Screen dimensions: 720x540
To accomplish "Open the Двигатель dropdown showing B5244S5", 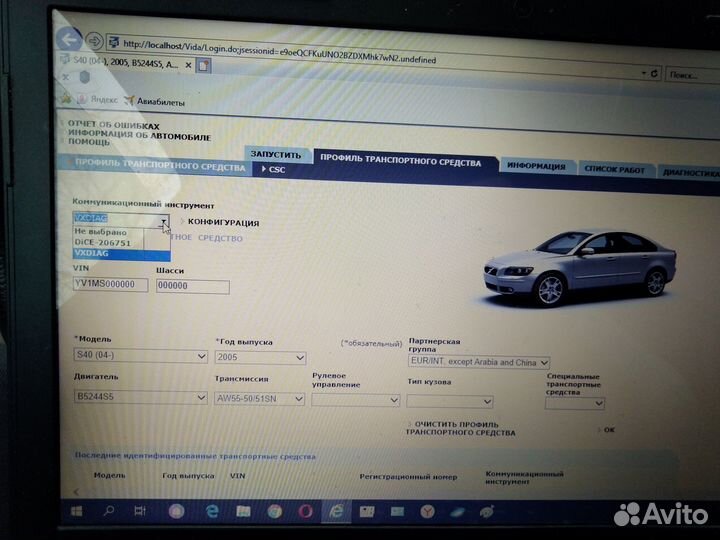I will point(141,397).
